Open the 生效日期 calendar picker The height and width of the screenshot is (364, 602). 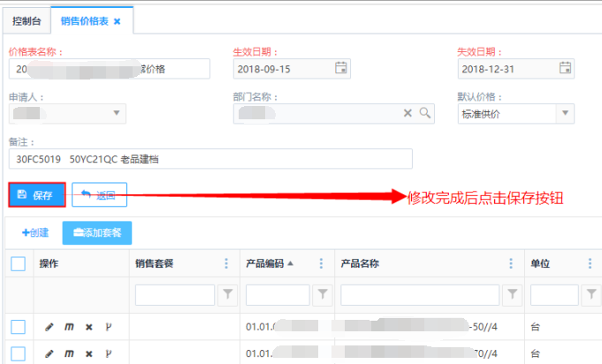pos(341,68)
